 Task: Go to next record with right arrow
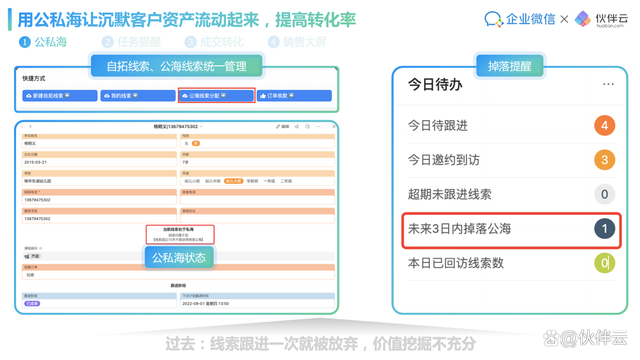coord(31,127)
